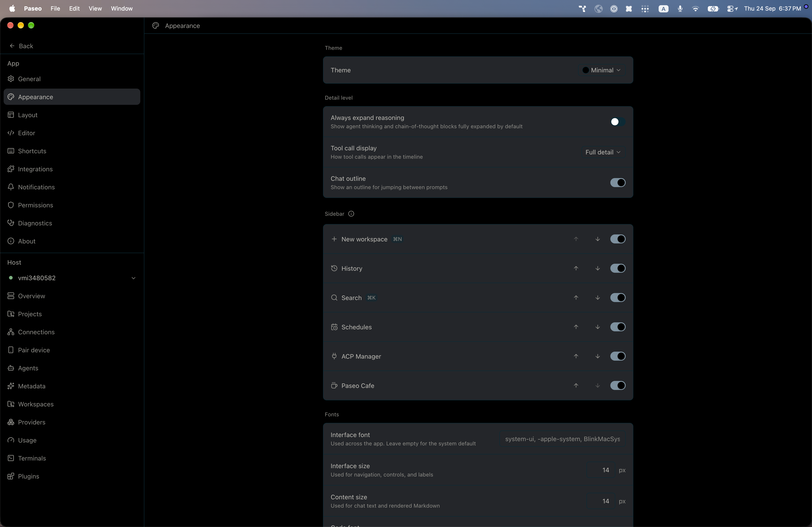812x527 pixels.
Task: Open the Layout settings page
Action: tap(72, 115)
